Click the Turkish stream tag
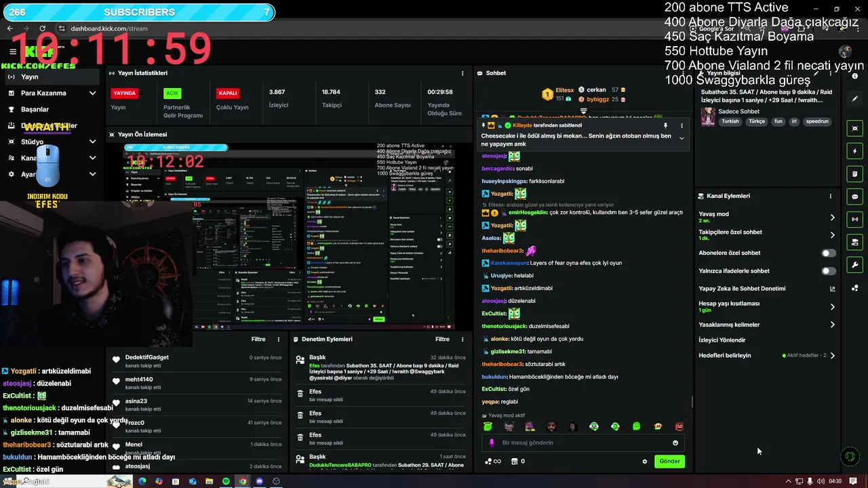The width and height of the screenshot is (868, 488). (x=730, y=121)
